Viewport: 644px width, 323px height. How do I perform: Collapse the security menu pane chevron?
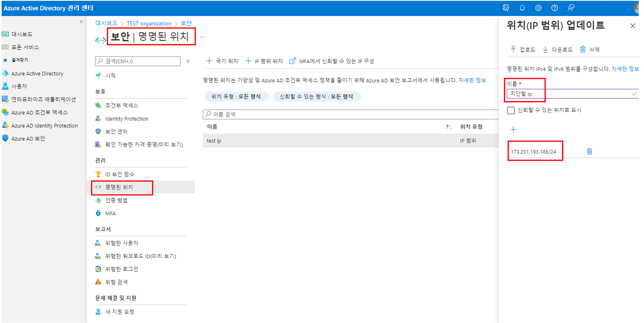188,61
